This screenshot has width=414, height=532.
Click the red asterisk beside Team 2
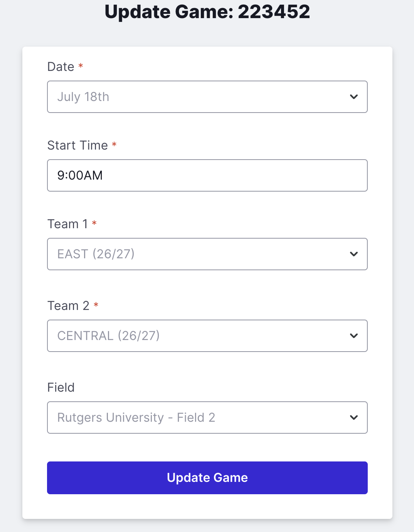click(x=96, y=305)
